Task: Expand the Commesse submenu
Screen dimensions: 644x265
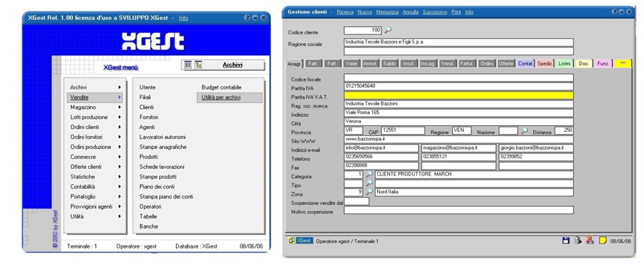Action: click(x=119, y=157)
